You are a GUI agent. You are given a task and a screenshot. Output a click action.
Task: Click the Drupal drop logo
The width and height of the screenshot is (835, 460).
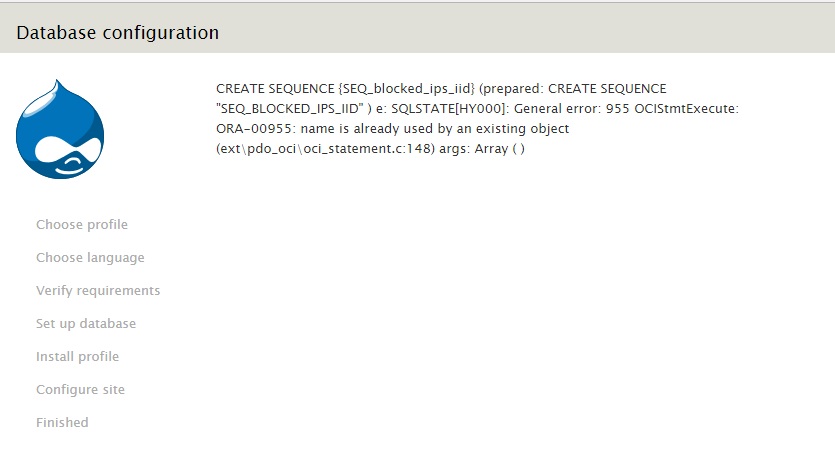coord(60,129)
